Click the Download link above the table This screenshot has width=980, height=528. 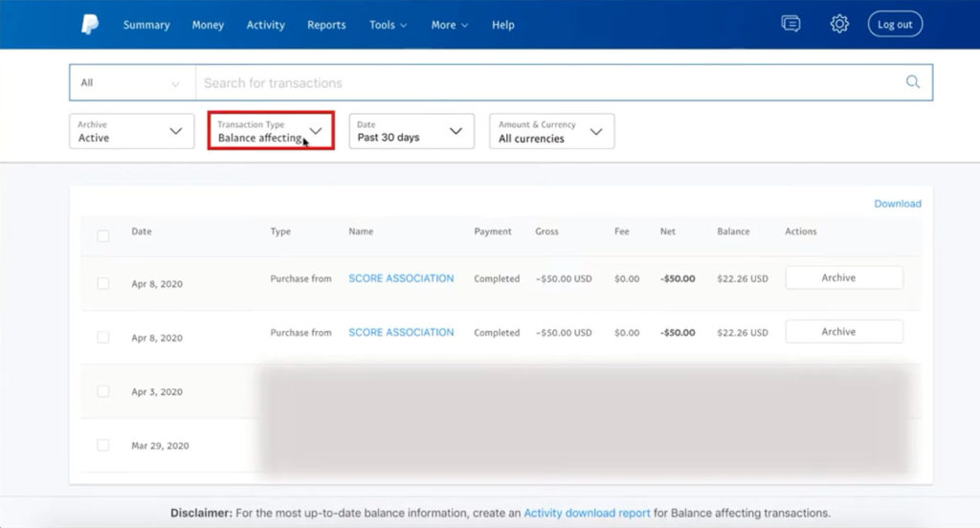[x=897, y=204]
